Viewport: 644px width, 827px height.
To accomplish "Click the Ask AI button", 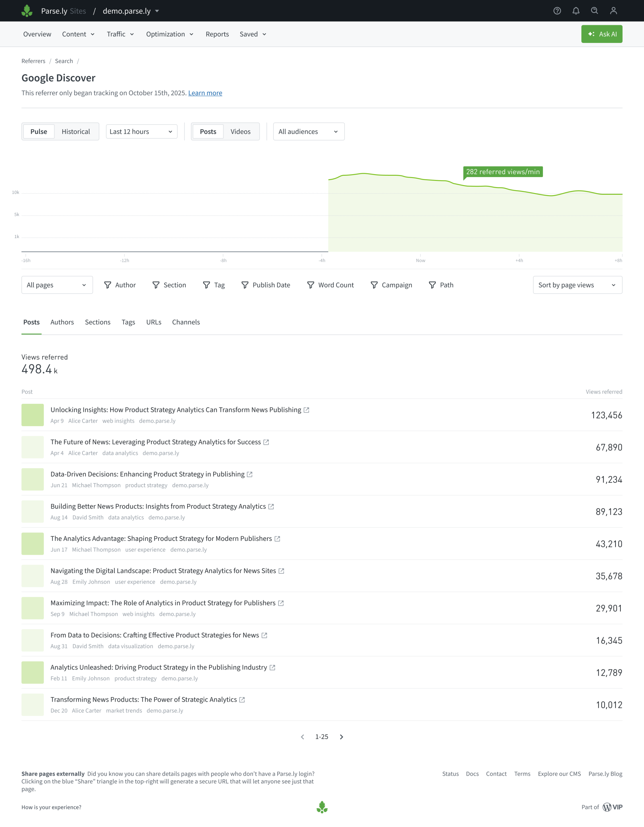I will point(602,34).
